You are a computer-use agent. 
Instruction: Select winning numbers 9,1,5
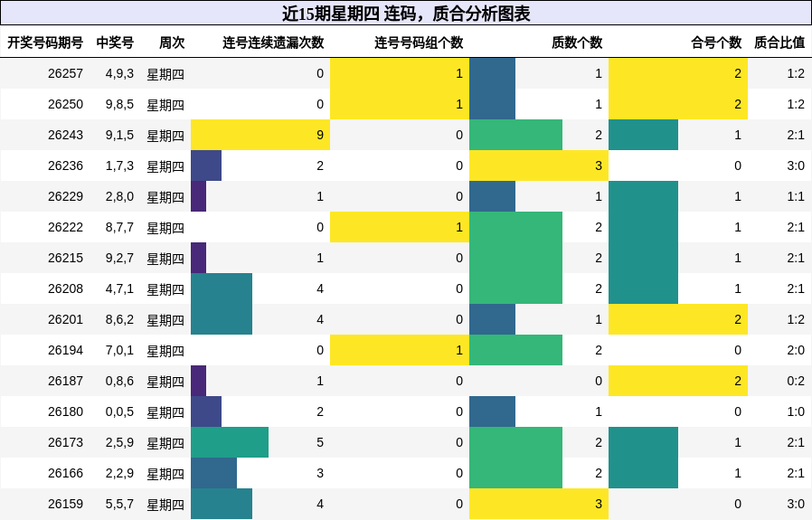119,135
